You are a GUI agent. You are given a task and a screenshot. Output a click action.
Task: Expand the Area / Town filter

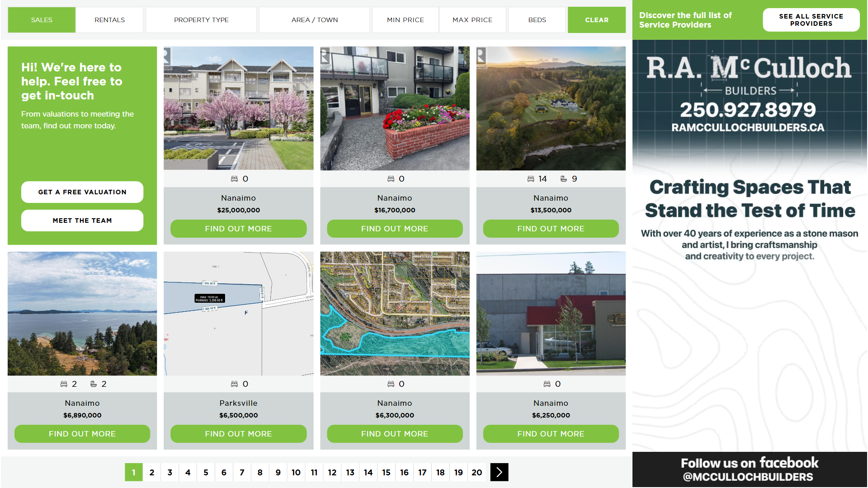314,20
